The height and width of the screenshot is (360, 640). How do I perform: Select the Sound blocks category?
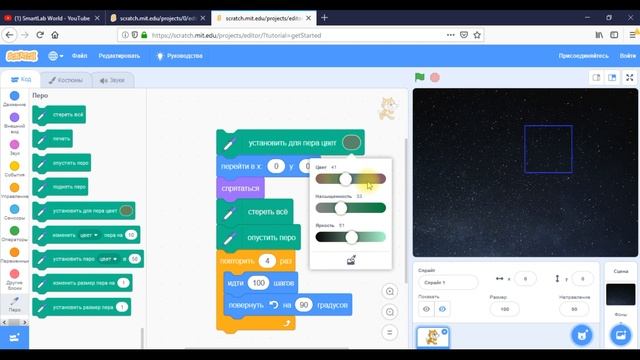(x=14, y=147)
